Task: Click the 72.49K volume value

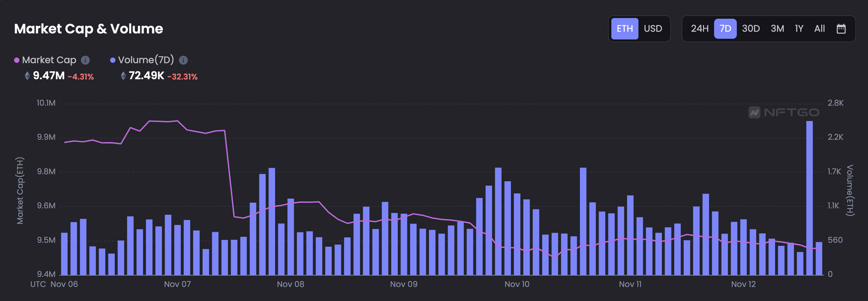Action: [146, 76]
